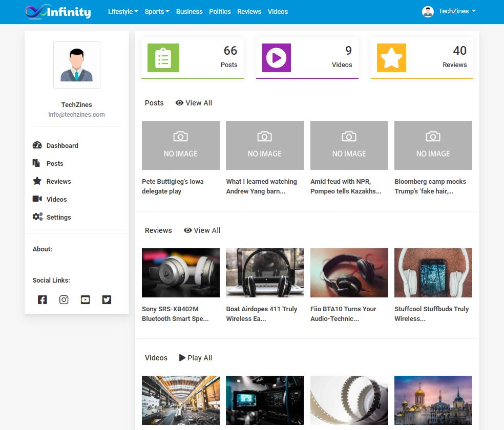The image size is (504, 430).
Task: Open Business in the top navigation
Action: point(189,11)
